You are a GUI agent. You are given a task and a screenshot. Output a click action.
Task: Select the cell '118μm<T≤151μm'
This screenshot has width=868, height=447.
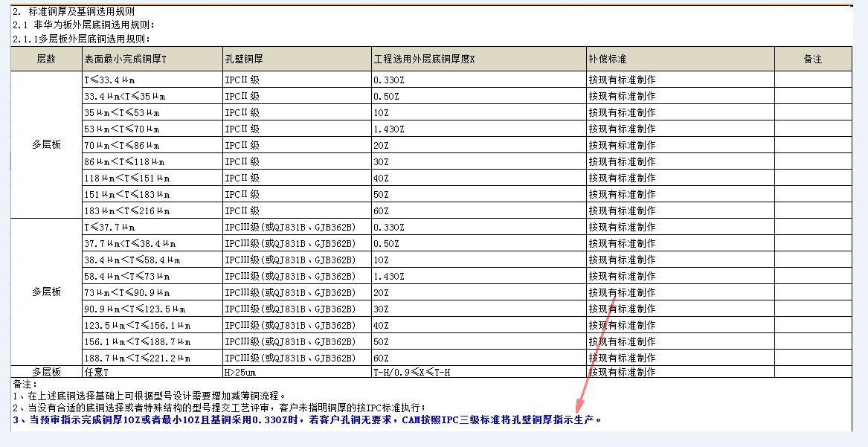click(x=152, y=179)
